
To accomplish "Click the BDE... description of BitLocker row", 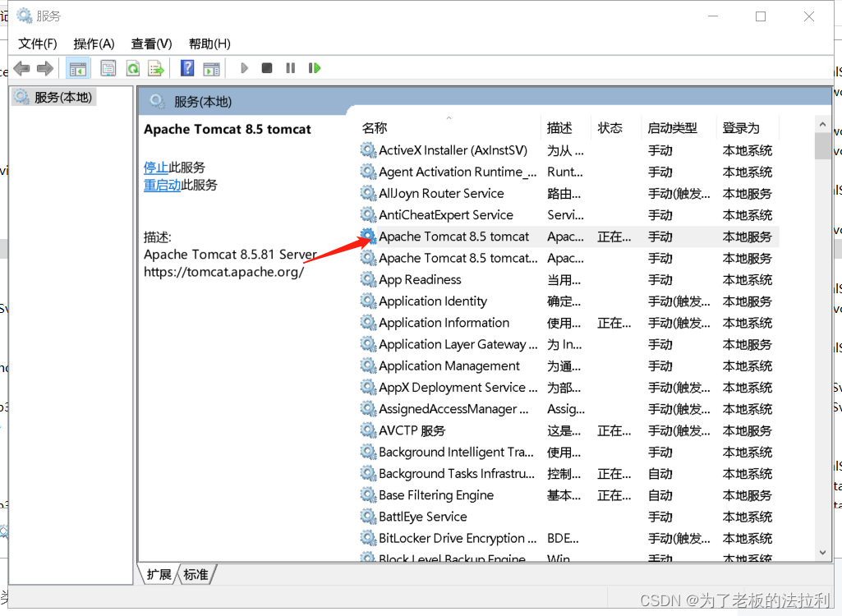I will pyautogui.click(x=563, y=538).
